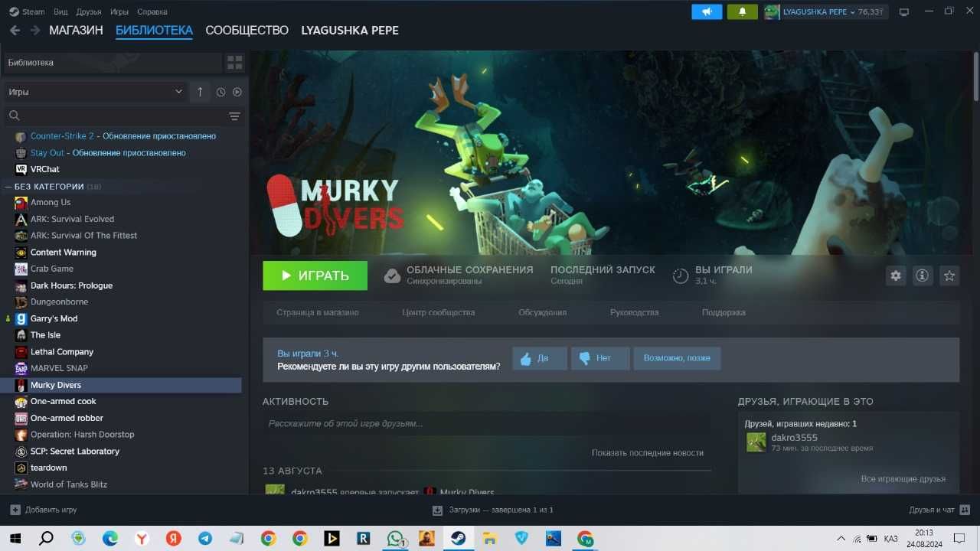Viewport: 980px width, 551px height.
Task: Open the Руководства link
Action: [634, 312]
